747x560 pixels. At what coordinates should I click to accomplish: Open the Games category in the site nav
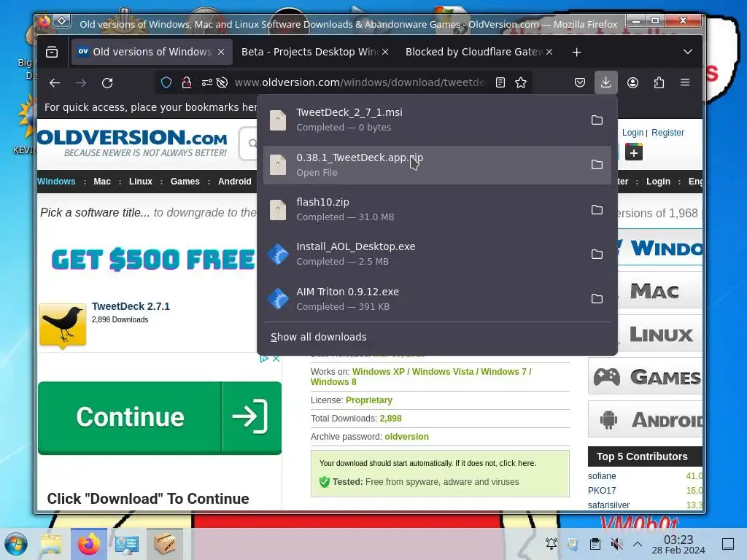click(x=185, y=182)
